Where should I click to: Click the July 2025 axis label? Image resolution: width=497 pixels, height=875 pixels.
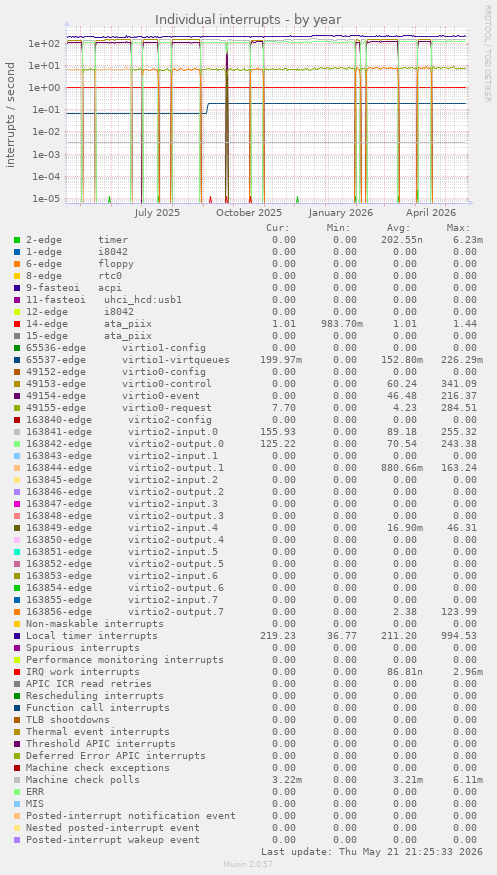pos(157,213)
